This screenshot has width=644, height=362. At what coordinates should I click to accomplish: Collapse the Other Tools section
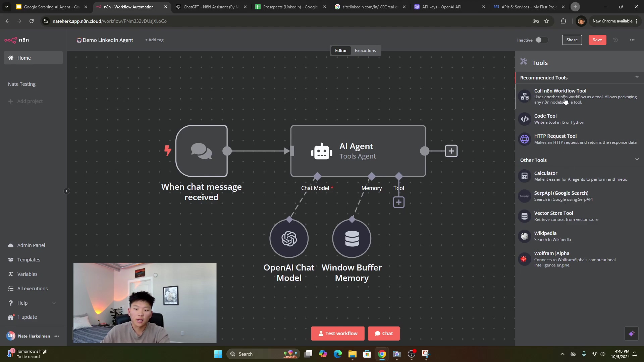click(637, 159)
